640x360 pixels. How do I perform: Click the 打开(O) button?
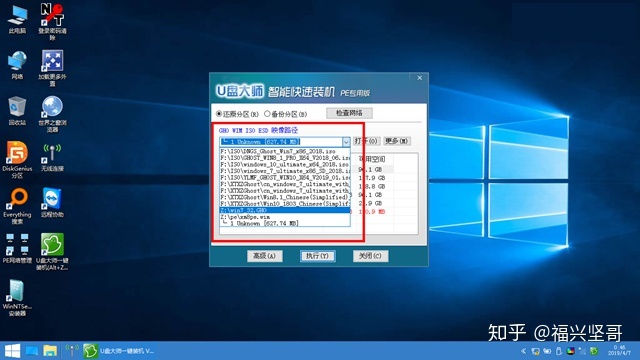(x=367, y=141)
